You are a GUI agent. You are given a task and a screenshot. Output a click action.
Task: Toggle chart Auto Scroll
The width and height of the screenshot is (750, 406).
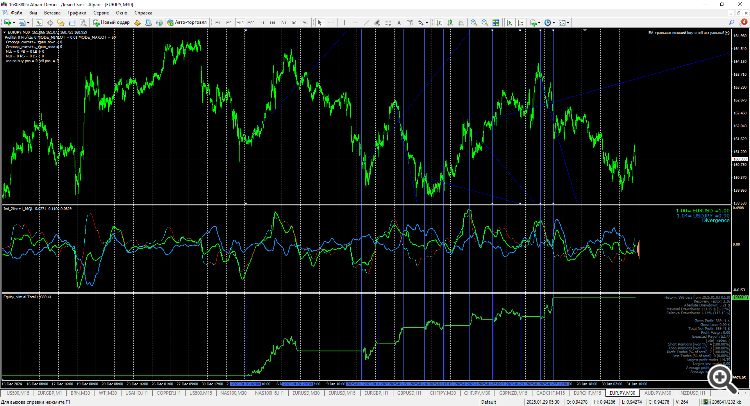point(509,22)
